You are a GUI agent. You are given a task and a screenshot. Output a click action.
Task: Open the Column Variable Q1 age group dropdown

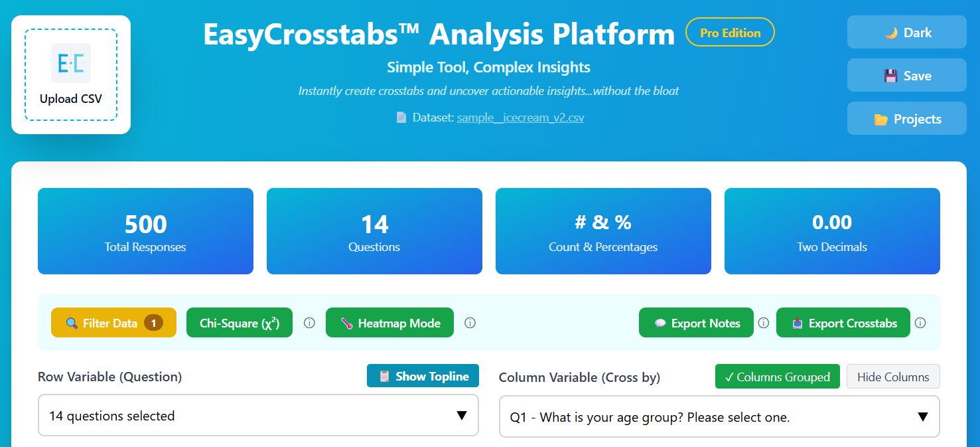coord(719,417)
